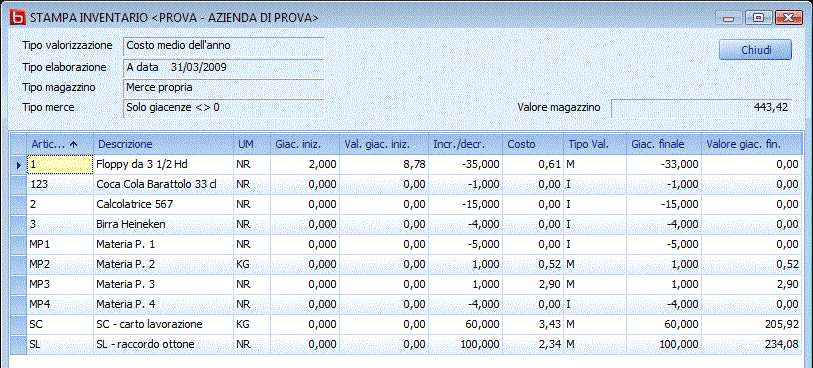Click the Valore giac. fin. column header
This screenshot has width=813, height=368.
(752, 144)
